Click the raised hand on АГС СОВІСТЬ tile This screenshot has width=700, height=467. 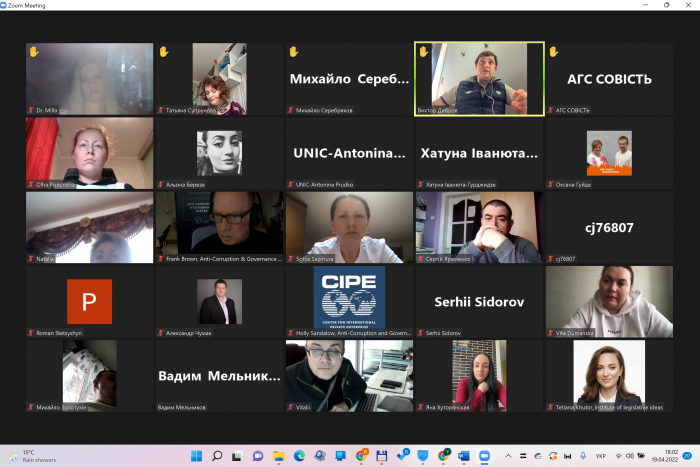pos(553,51)
